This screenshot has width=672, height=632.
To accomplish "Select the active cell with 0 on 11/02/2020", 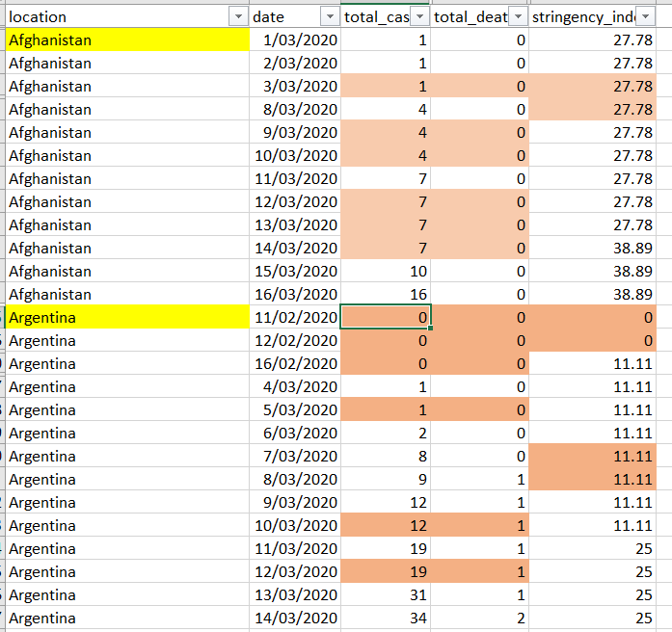I will click(386, 317).
